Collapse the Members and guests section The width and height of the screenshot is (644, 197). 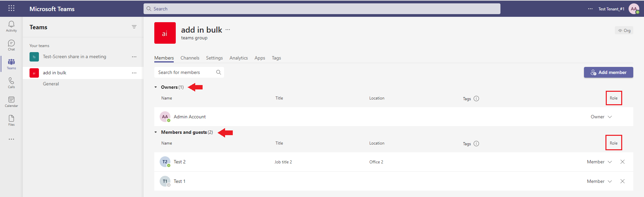pyautogui.click(x=156, y=132)
